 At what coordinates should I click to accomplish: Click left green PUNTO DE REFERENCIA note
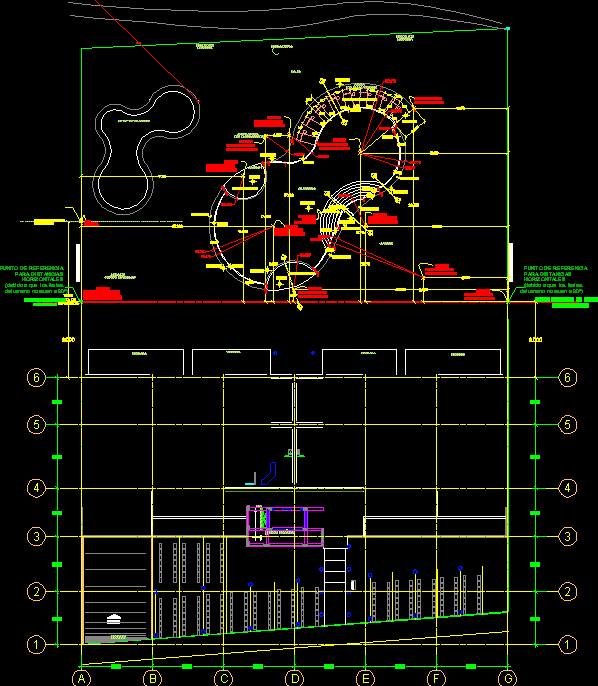coord(34,279)
